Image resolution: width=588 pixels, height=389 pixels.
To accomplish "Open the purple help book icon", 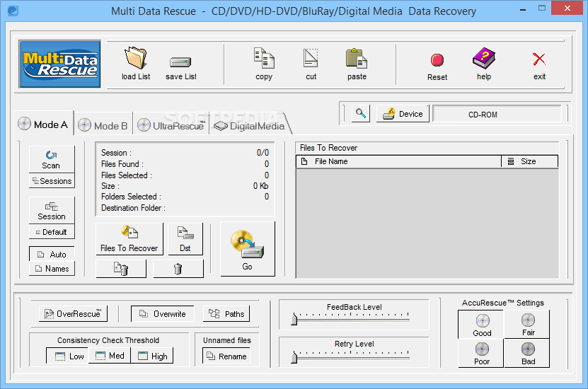I will click(484, 58).
